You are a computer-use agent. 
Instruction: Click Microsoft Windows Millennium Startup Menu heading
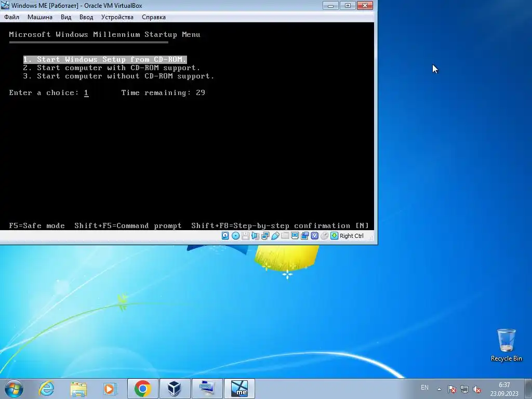coord(104,35)
